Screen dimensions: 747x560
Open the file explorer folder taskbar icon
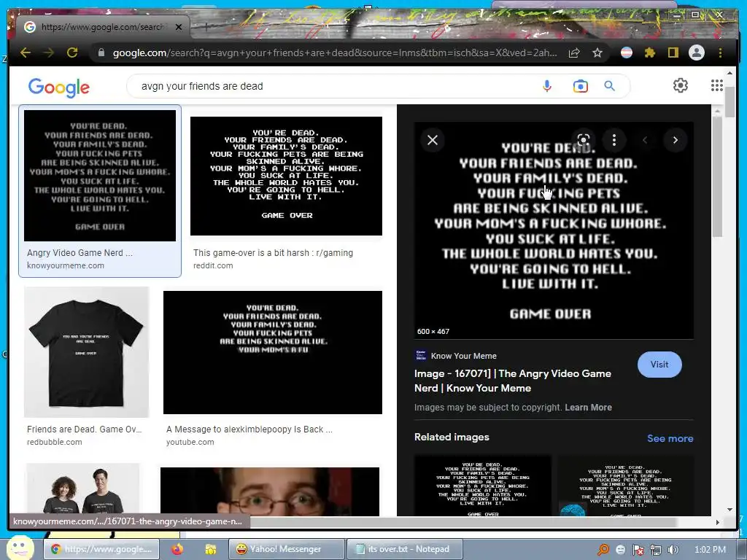pos(210,550)
